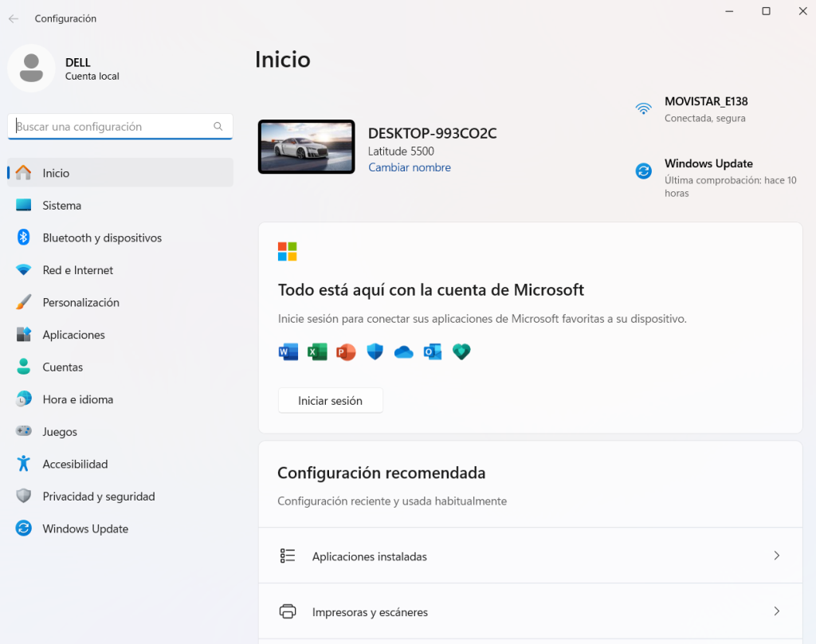Viewport: 816px width, 644px height.
Task: Click the Inicio house icon in sidebar
Action: click(23, 172)
